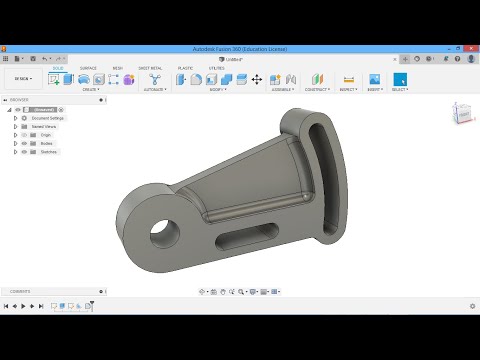Open the job status clock icon
Viewport: 480px width, 360px height.
point(429,59)
